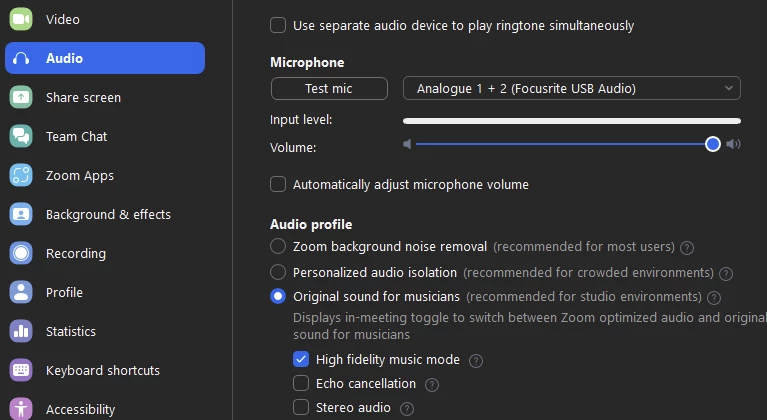This screenshot has width=767, height=420.
Task: Open help icon beside Echo cancellation
Action: tap(431, 385)
